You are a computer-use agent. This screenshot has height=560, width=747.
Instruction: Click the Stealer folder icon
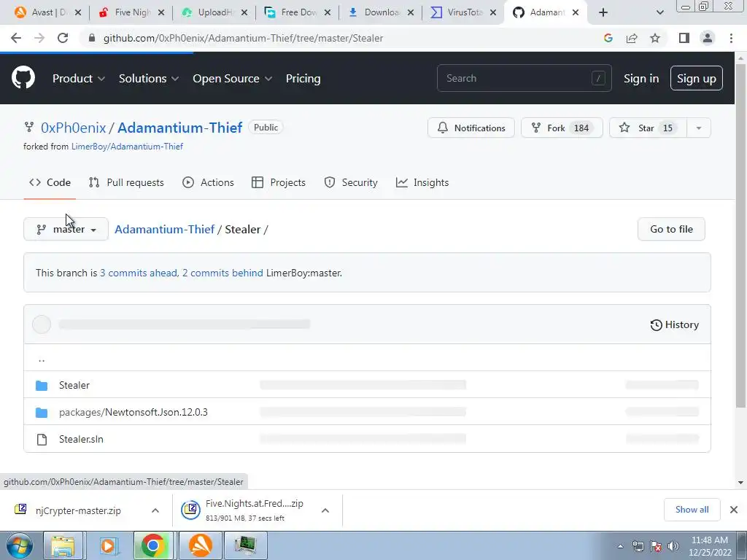coord(42,385)
